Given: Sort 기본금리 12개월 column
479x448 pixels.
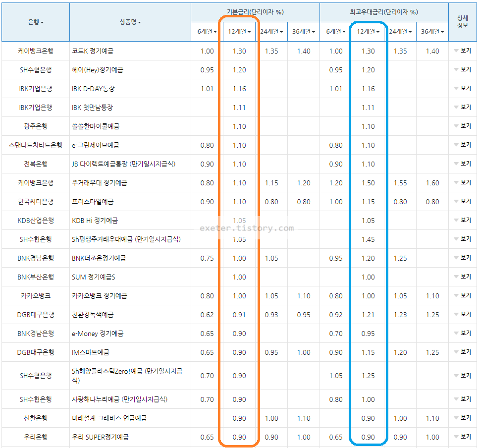Looking at the screenshot, I should pyautogui.click(x=239, y=32).
